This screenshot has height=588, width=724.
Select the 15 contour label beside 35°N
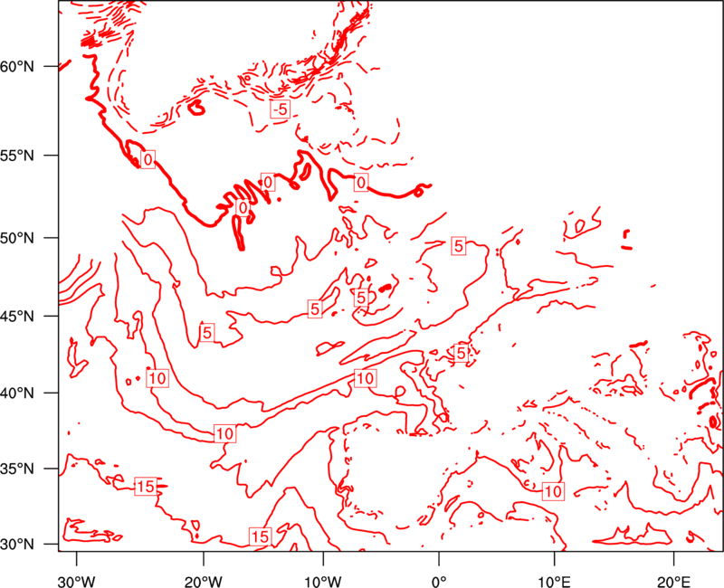pos(146,486)
